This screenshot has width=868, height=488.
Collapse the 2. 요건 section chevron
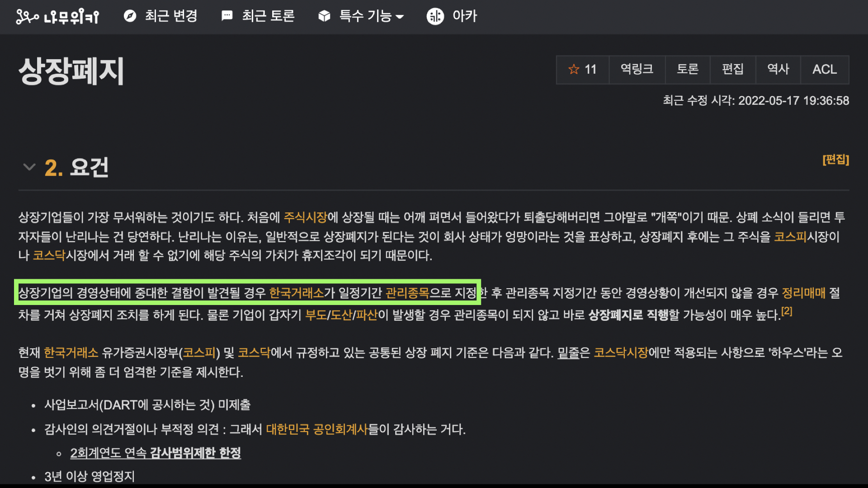[x=29, y=167]
